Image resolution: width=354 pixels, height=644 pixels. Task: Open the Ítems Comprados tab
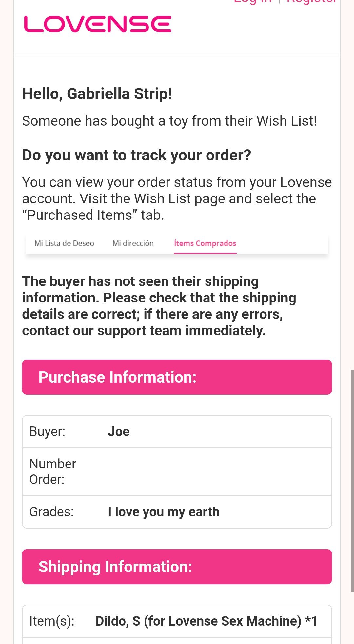coord(205,243)
